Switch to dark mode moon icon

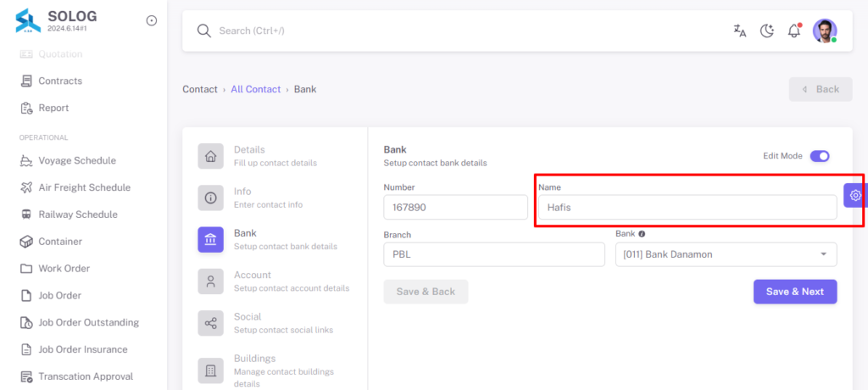(x=766, y=31)
